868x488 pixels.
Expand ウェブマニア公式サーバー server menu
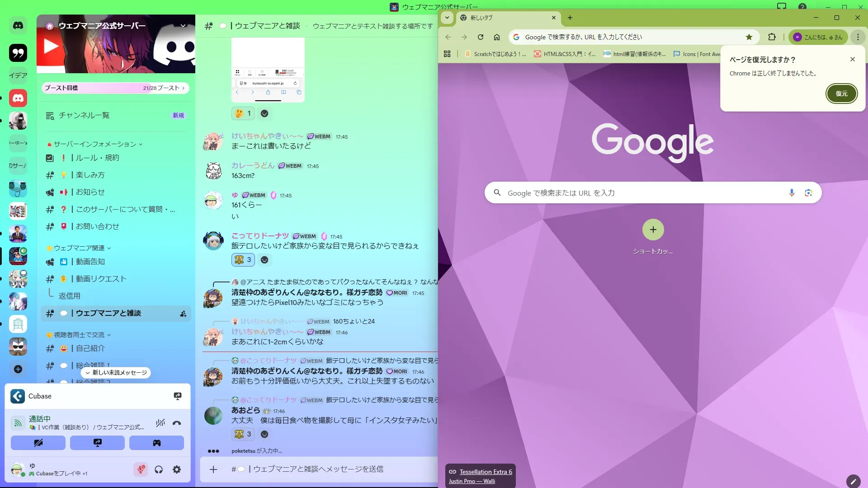coord(183,26)
